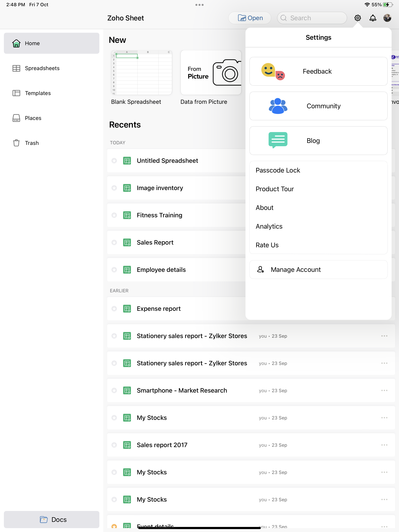Open the Trash section

click(32, 143)
